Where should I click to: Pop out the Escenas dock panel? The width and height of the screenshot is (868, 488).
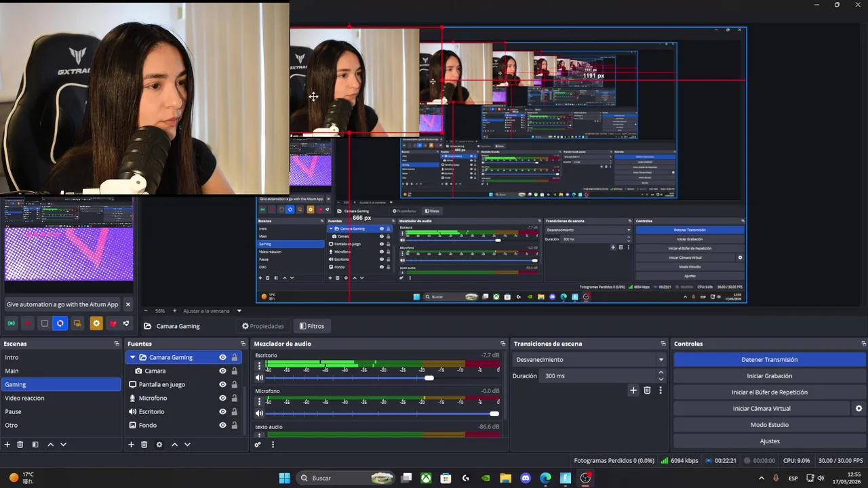117,344
